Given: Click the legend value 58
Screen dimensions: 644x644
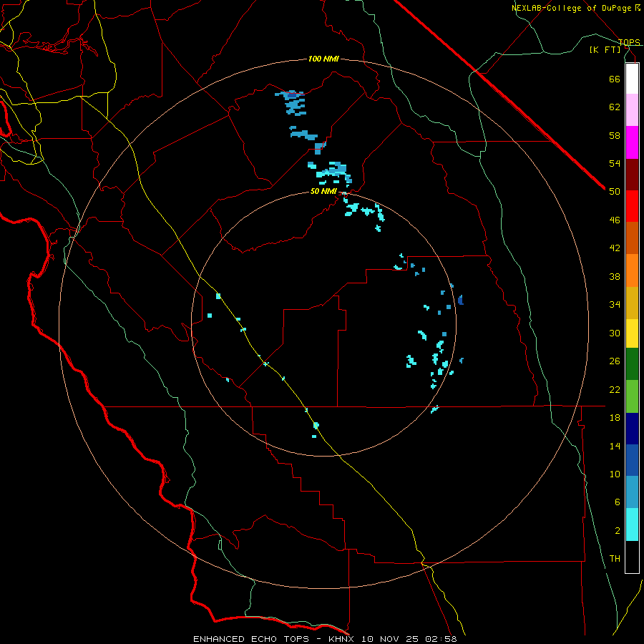Looking at the screenshot, I should pyautogui.click(x=615, y=135).
